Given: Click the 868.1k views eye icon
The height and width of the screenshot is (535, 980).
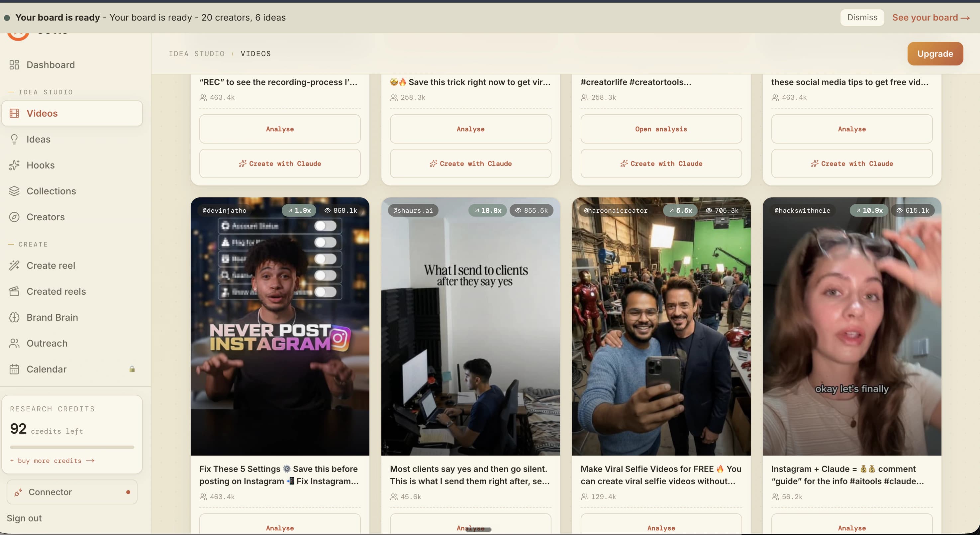Looking at the screenshot, I should click(327, 210).
